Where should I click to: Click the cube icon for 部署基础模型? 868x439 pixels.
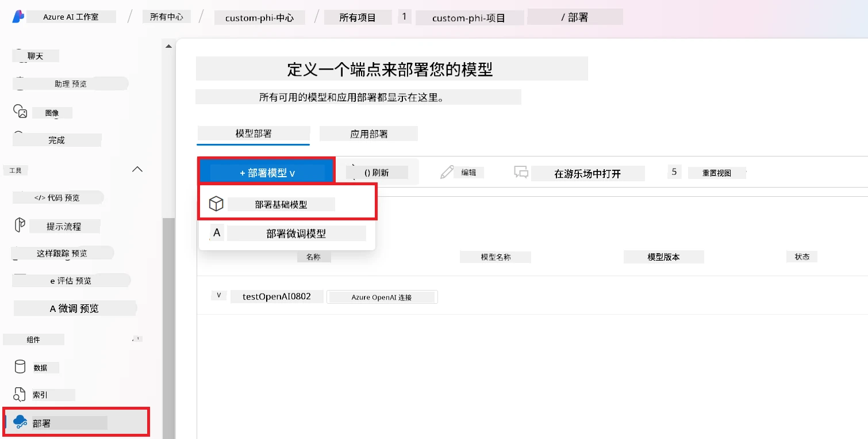(x=216, y=204)
